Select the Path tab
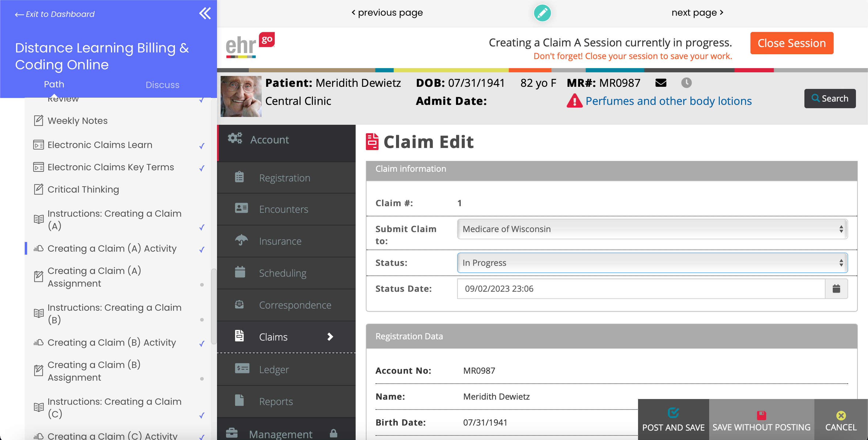 tap(54, 84)
